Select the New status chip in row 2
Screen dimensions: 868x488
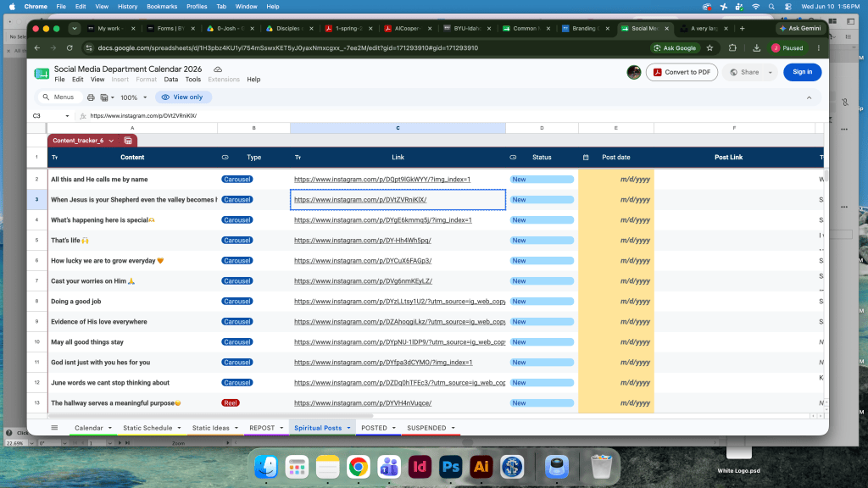[x=542, y=180]
